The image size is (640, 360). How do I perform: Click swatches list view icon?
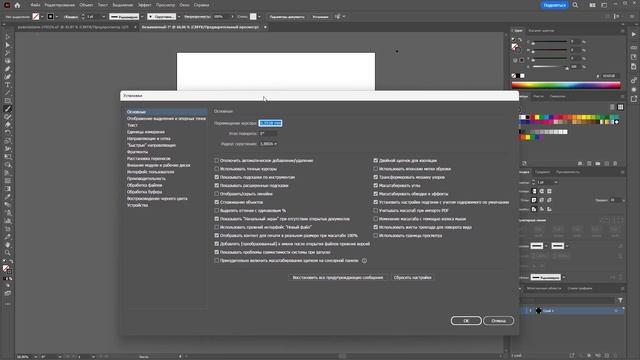pos(612,107)
